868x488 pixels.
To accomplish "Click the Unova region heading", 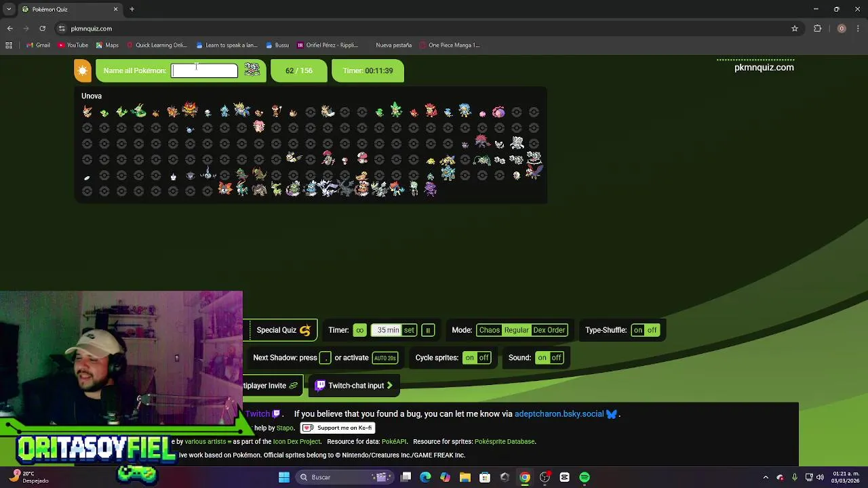I will click(92, 96).
